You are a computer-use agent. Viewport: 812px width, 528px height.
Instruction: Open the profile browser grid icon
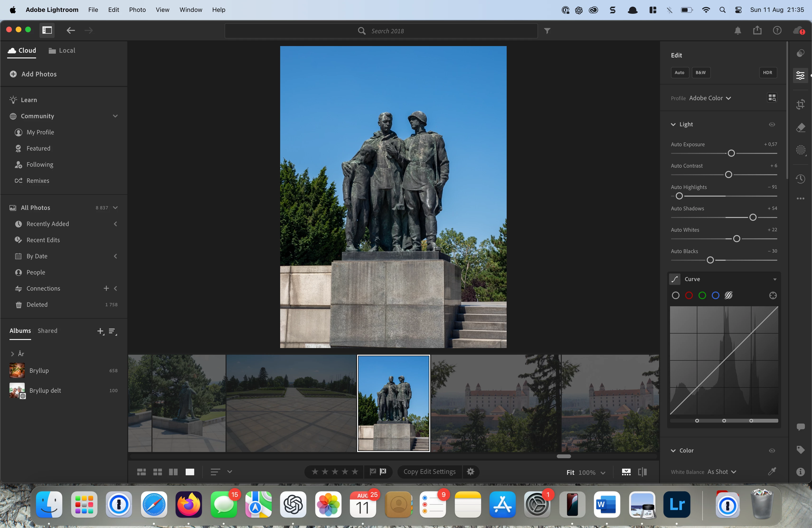(x=772, y=98)
